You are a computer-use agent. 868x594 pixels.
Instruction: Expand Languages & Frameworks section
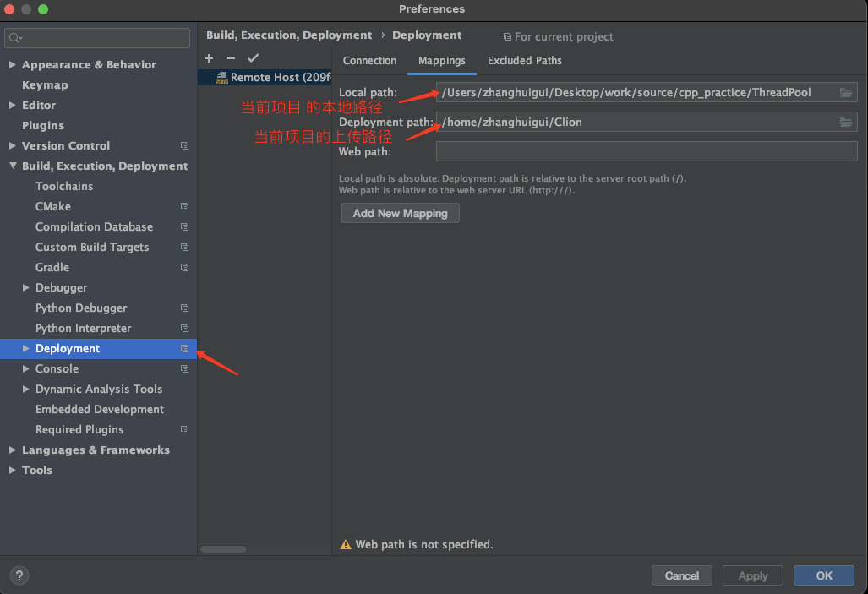pyautogui.click(x=12, y=450)
